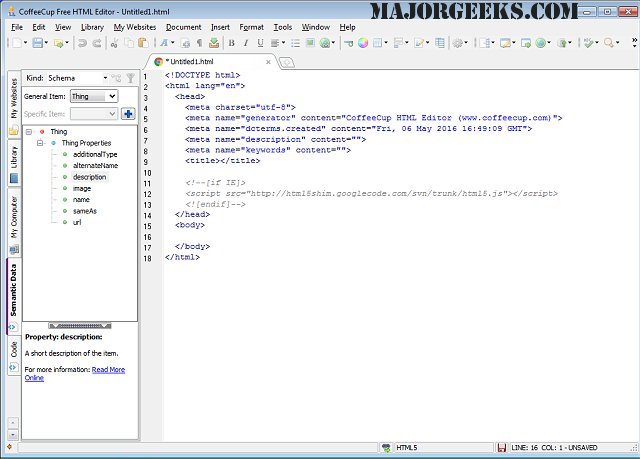Expand the toolbar overflow chevron
The image size is (640, 459).
click(634, 42)
